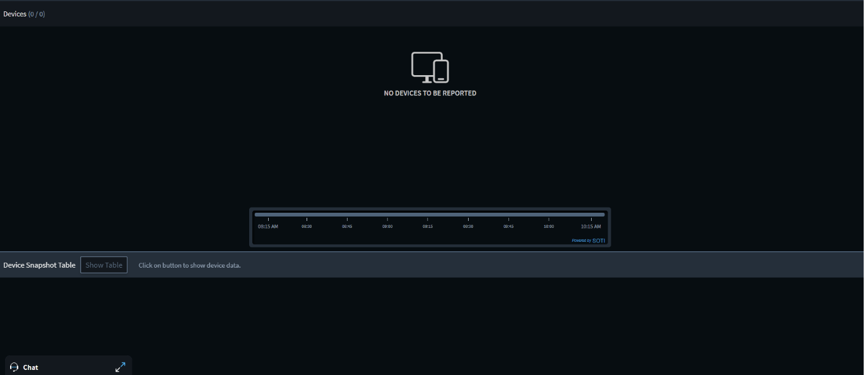
Task: Expand the Chat panel with arrows icon
Action: [x=120, y=367]
